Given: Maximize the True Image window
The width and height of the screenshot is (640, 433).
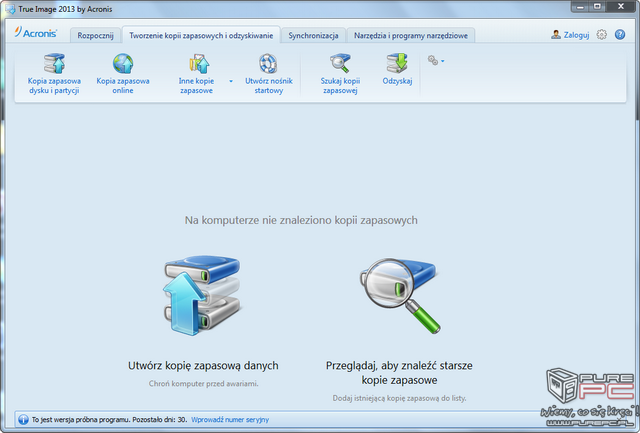Looking at the screenshot, I should [x=597, y=7].
